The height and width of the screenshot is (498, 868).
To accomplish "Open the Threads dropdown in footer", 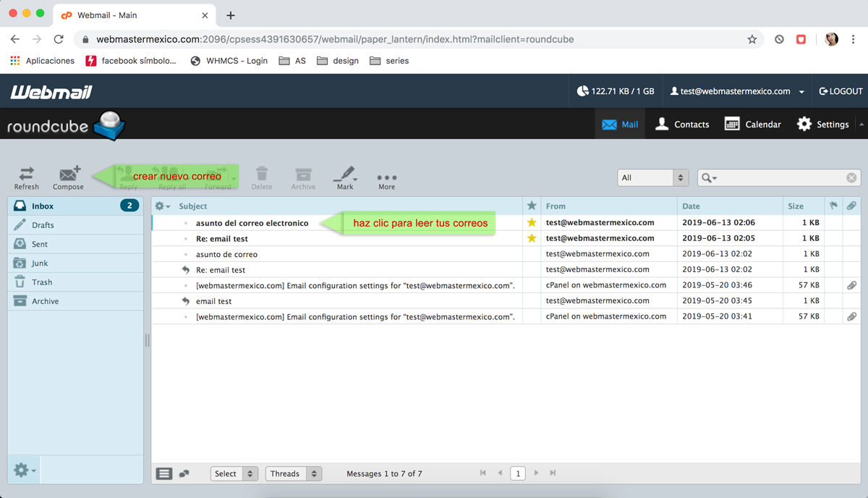I will [293, 473].
